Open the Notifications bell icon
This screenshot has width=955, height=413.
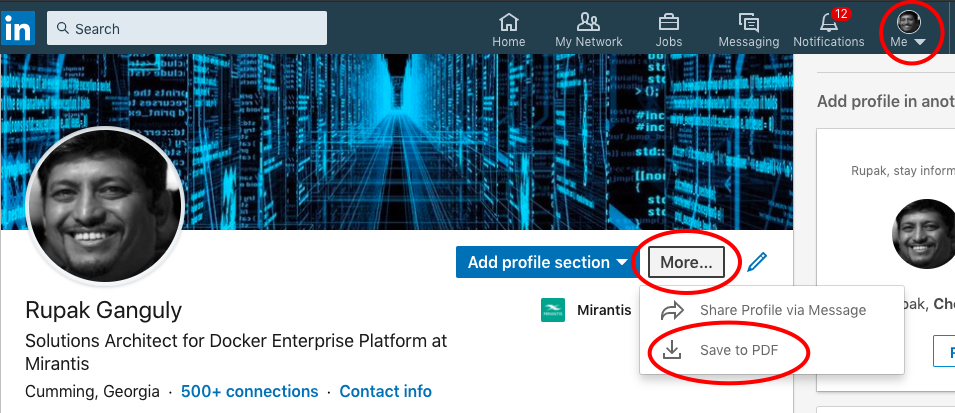point(828,23)
